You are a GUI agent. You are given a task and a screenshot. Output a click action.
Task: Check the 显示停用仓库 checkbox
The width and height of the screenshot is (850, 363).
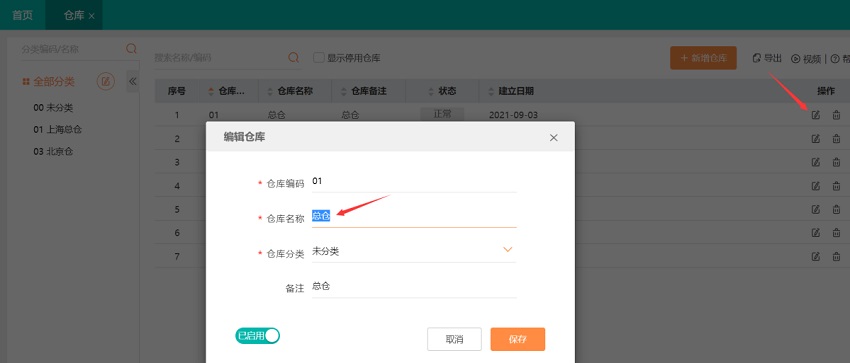(319, 57)
